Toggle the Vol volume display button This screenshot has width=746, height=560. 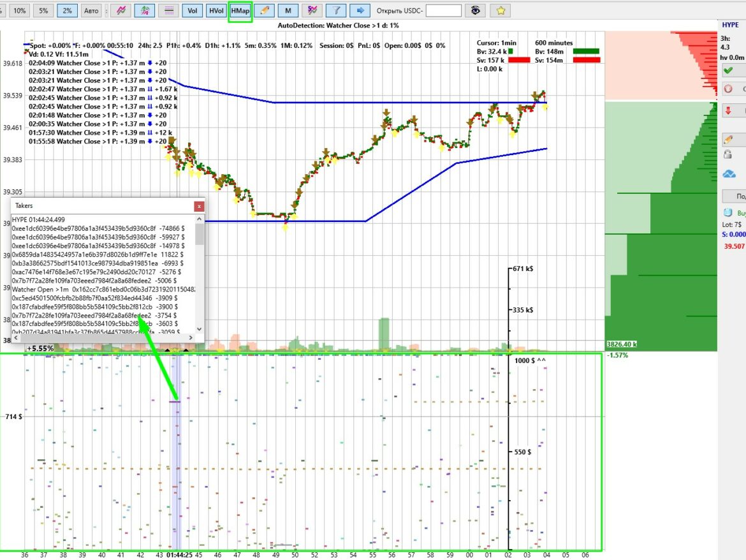191,11
